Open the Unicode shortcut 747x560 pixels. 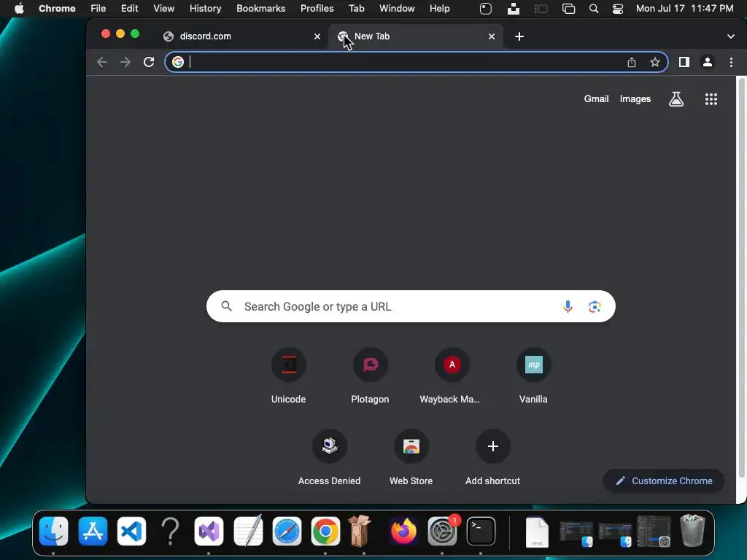(288, 376)
